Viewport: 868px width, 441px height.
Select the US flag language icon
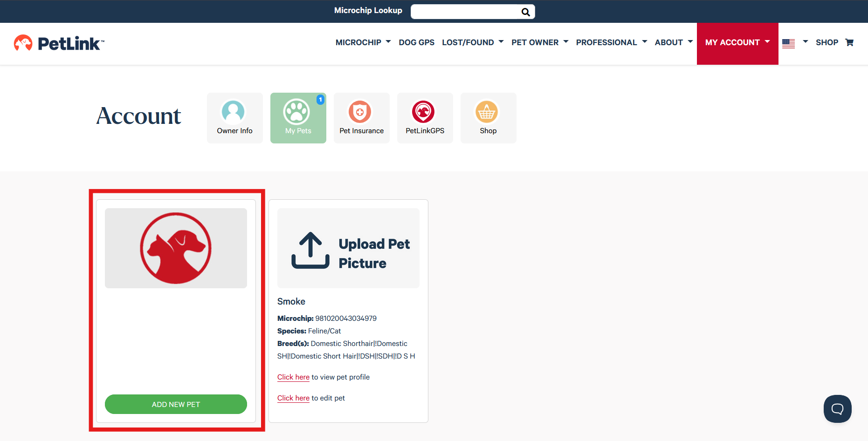(x=788, y=43)
